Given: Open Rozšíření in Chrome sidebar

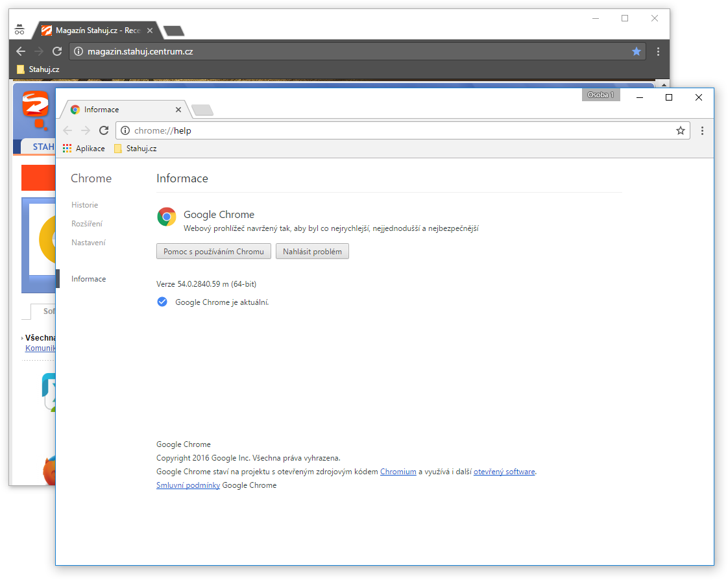Looking at the screenshot, I should (87, 223).
